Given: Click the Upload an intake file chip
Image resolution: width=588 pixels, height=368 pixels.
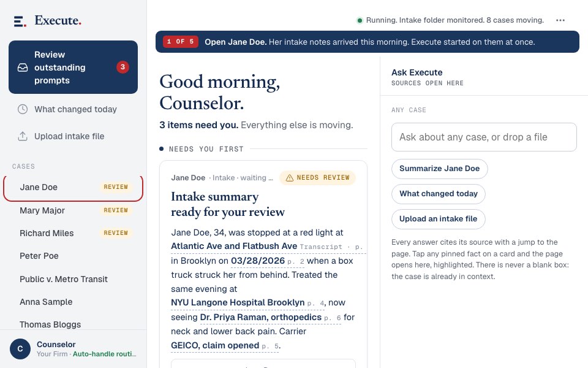Looking at the screenshot, I should pyautogui.click(x=439, y=219).
